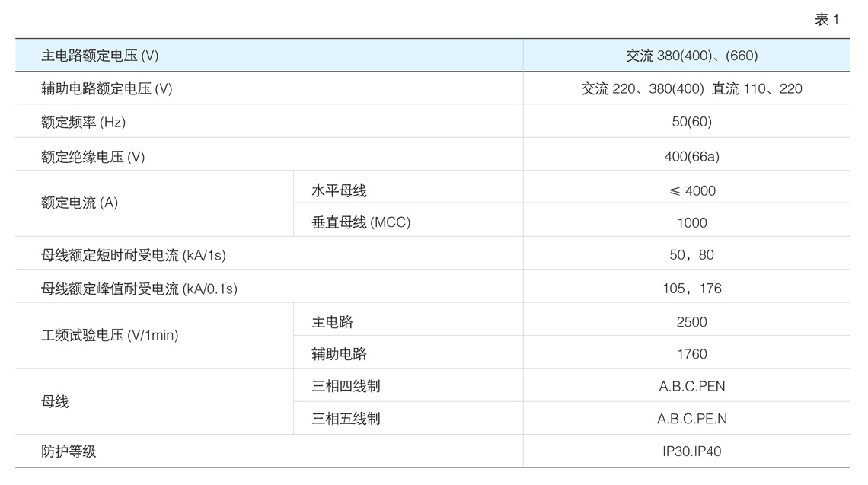Click the 主电路额定电压 (V) header cell
This screenshot has width=868, height=485.
[100, 56]
